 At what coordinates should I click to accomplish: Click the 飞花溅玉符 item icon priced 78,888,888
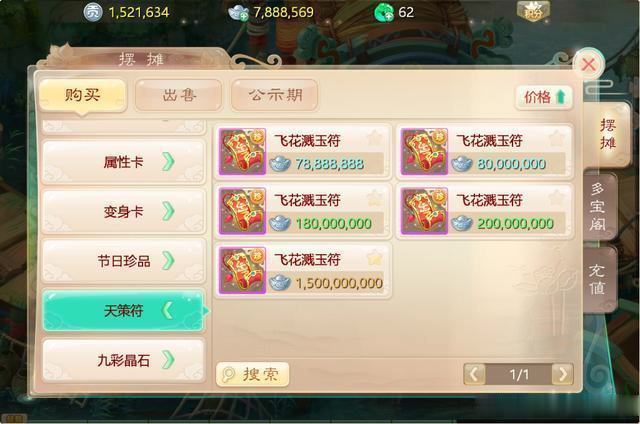[242, 151]
